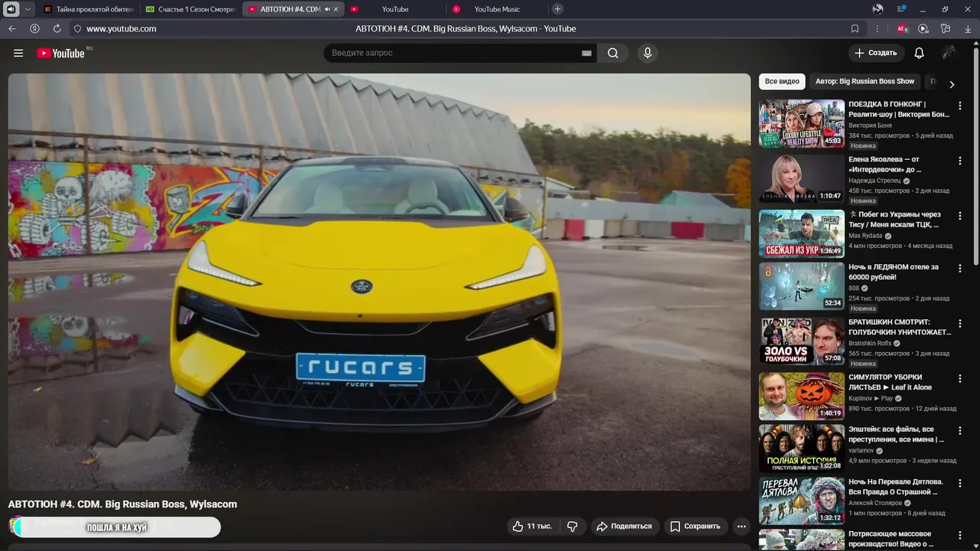Viewport: 980px width, 551px height.
Task: Switch to the plain 'YouTube' tab
Action: pos(395,9)
